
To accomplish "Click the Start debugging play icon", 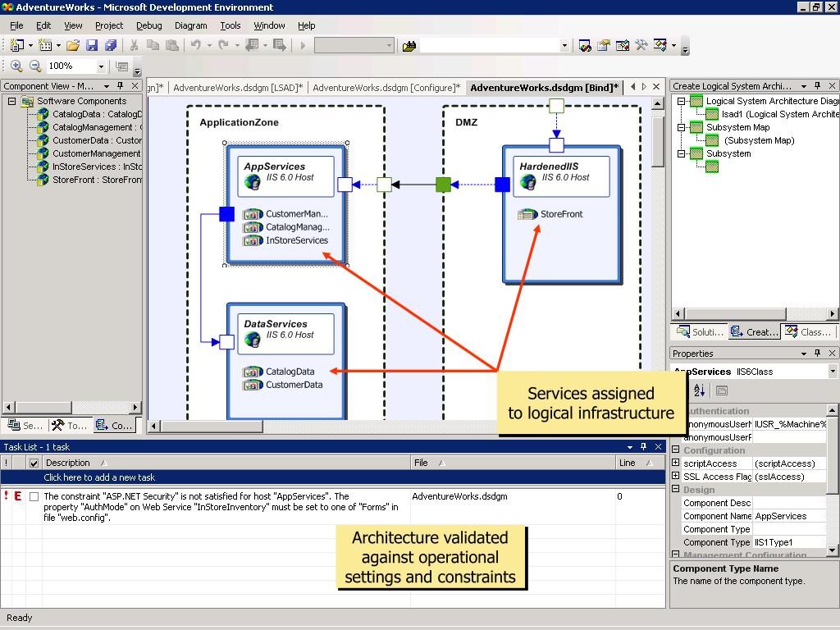I will [303, 46].
